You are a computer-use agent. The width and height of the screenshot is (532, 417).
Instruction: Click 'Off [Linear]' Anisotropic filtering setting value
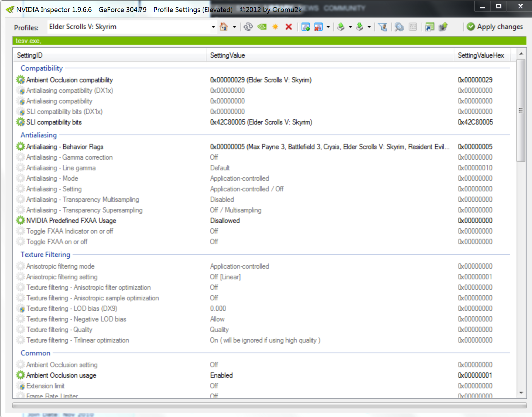tap(225, 277)
